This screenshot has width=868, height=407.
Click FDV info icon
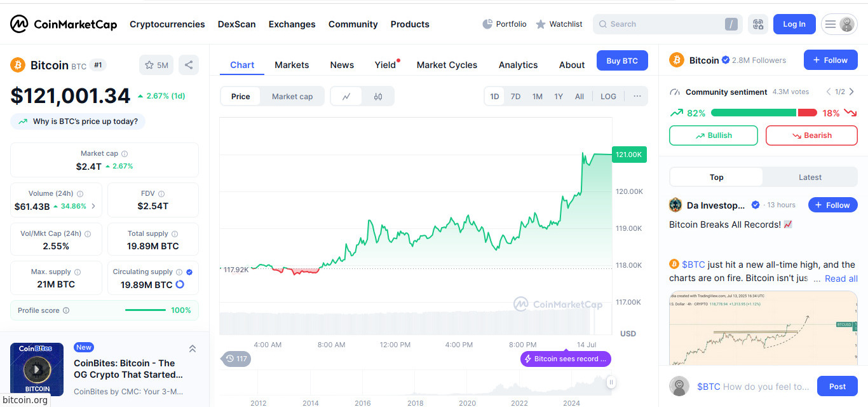point(161,194)
